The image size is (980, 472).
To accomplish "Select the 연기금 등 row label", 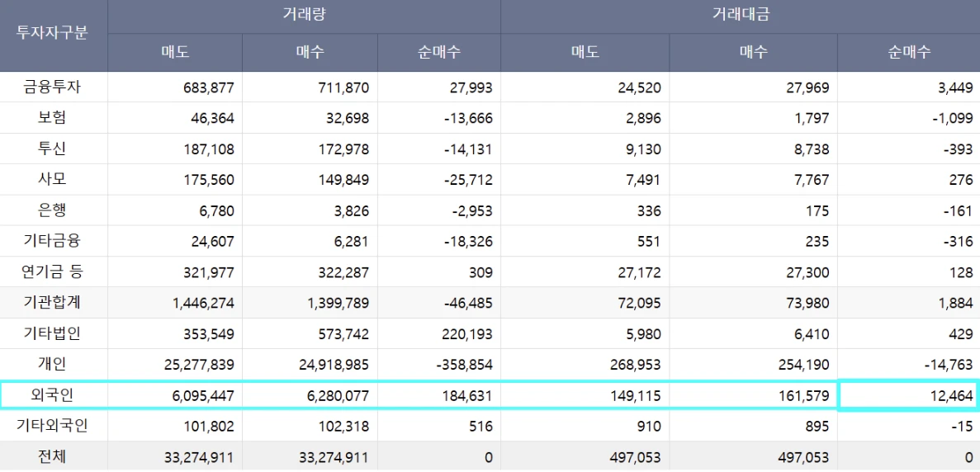I will click(x=53, y=271).
